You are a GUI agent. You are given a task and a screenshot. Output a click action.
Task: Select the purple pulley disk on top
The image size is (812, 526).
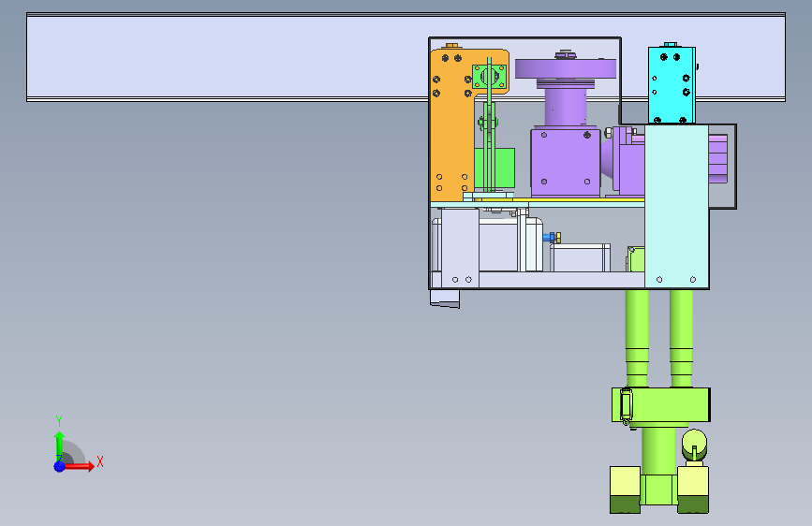566,69
